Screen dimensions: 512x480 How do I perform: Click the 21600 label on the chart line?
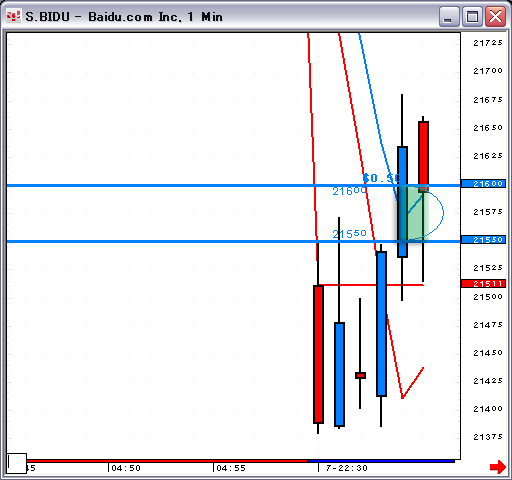pos(349,191)
